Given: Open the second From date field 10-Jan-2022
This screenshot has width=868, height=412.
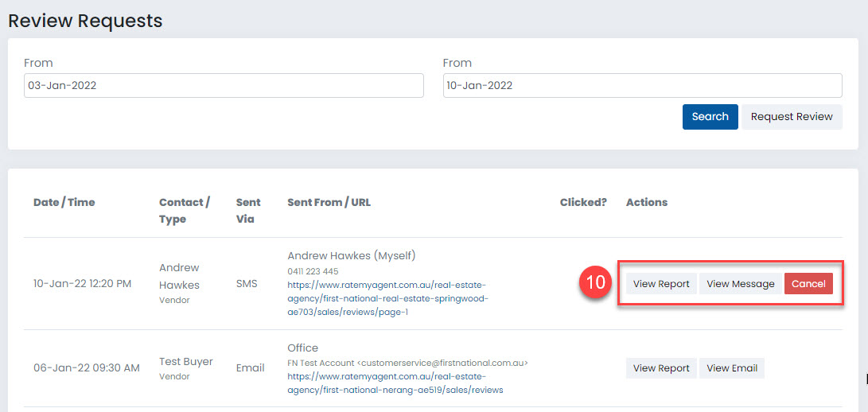Looking at the screenshot, I should click(643, 86).
